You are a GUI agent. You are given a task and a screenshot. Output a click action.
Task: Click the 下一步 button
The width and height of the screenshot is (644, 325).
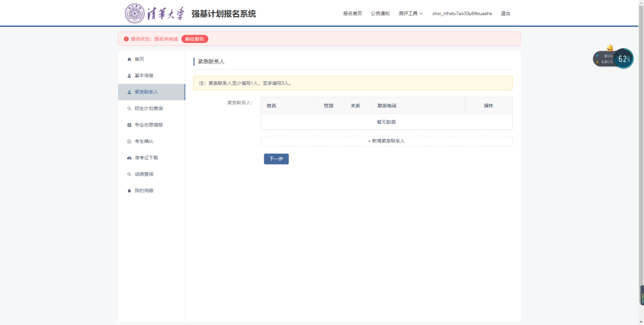click(277, 159)
